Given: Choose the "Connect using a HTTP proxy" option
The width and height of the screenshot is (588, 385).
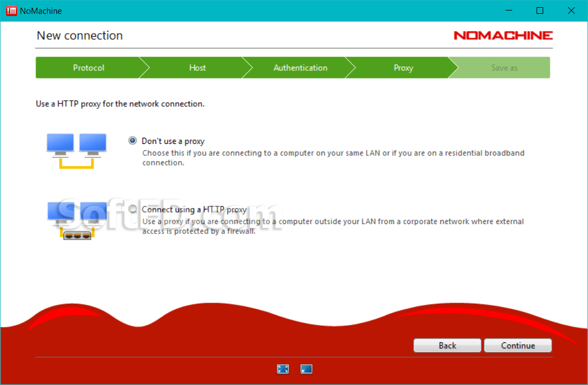Looking at the screenshot, I should point(132,209).
